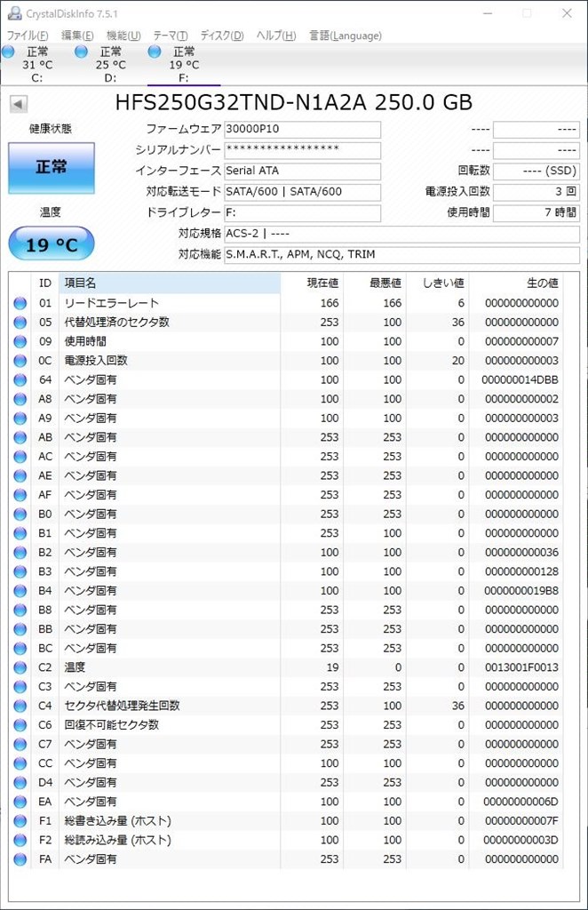Click the CrystalDiskInfo app icon in title bar
Screen dimensions: 588x910
[x=14, y=12]
